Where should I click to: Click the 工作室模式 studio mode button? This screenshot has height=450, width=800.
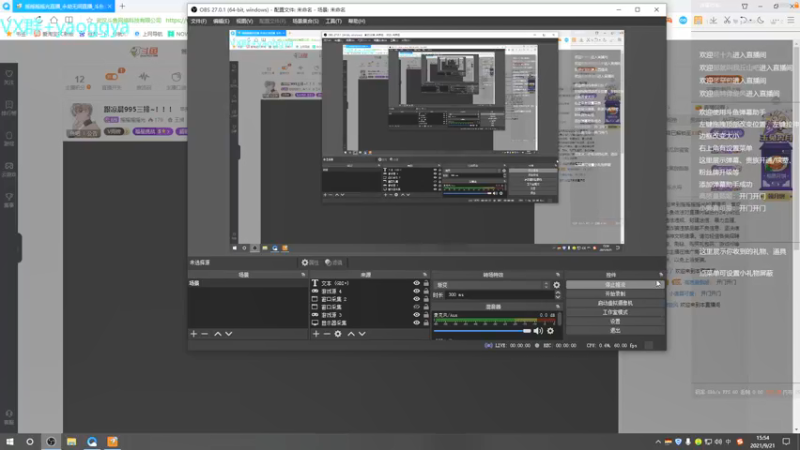click(x=615, y=312)
